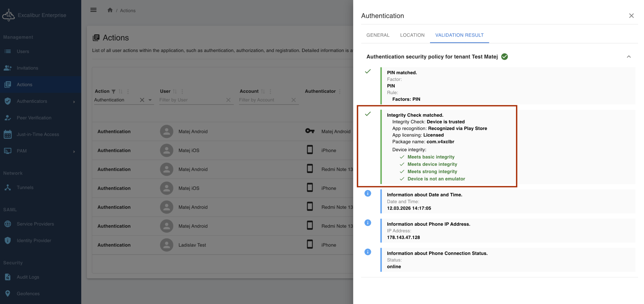This screenshot has width=644, height=304.
Task: Sort by the User column
Action: (175, 92)
